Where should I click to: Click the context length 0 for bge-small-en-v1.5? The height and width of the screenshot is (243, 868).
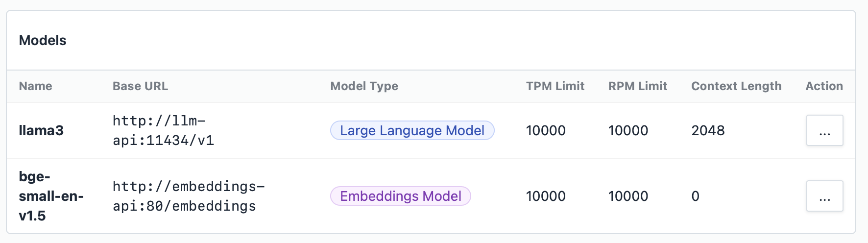695,196
